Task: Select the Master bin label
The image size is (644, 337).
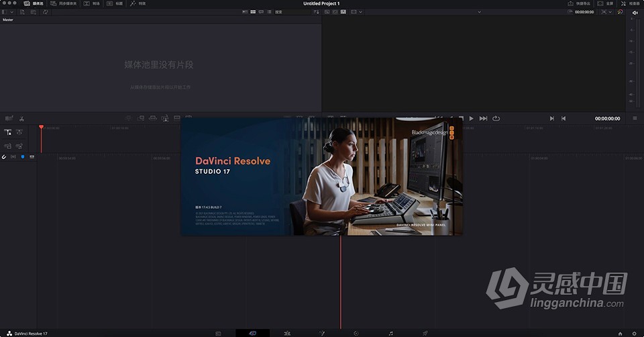Action: point(8,19)
